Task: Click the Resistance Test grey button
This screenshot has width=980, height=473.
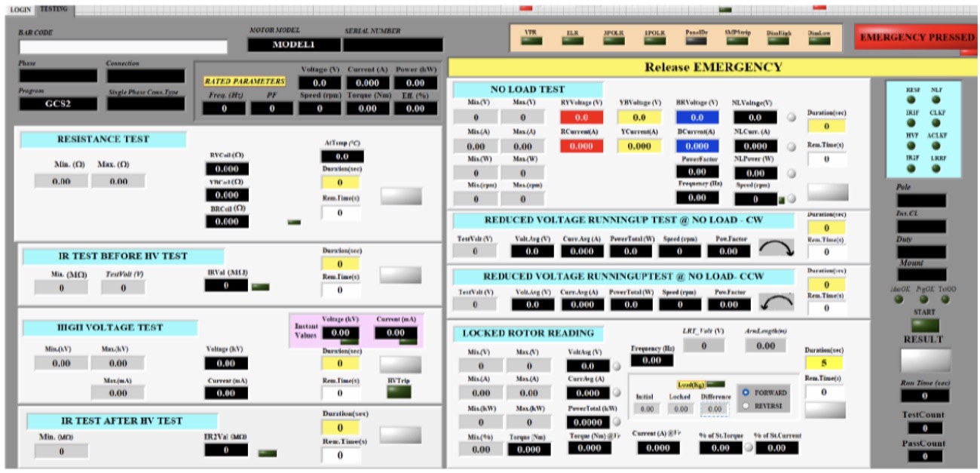Action: coord(401,195)
